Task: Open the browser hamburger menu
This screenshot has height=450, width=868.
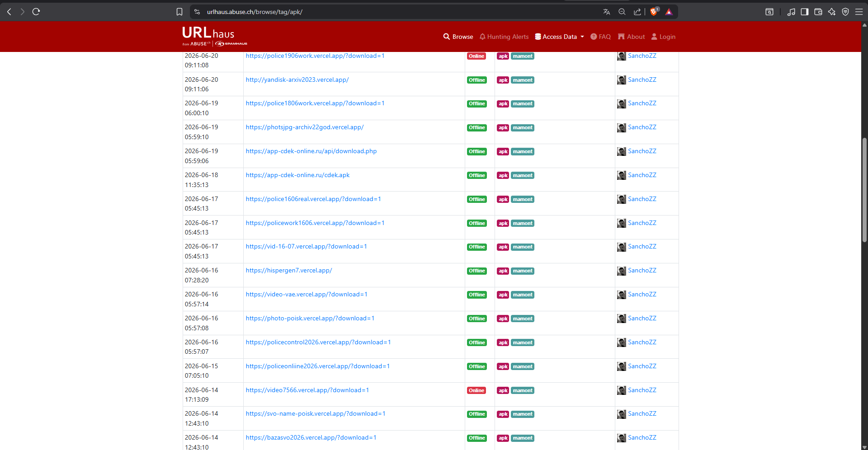Action: coord(859,12)
